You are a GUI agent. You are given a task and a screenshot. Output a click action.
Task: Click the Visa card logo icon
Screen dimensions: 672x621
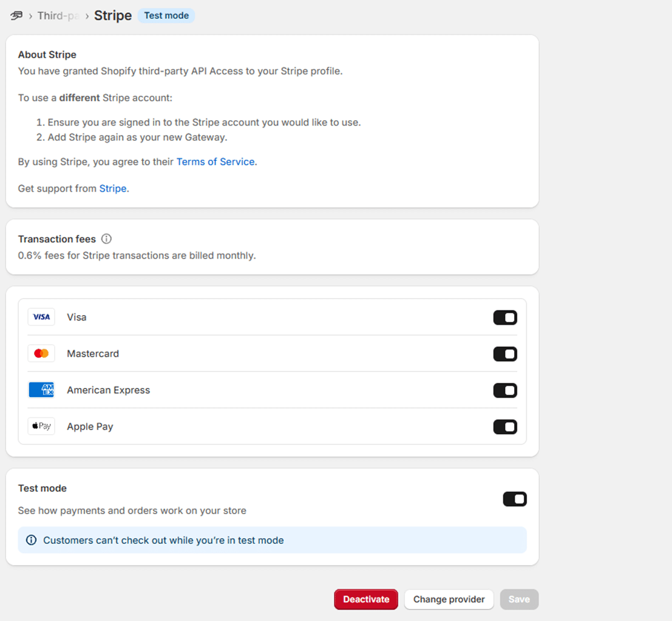tap(41, 317)
